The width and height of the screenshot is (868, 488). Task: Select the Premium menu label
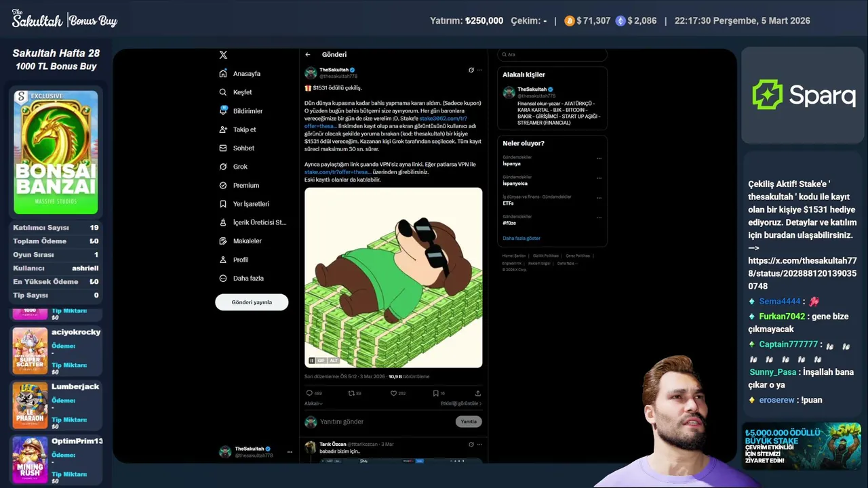[x=246, y=185]
